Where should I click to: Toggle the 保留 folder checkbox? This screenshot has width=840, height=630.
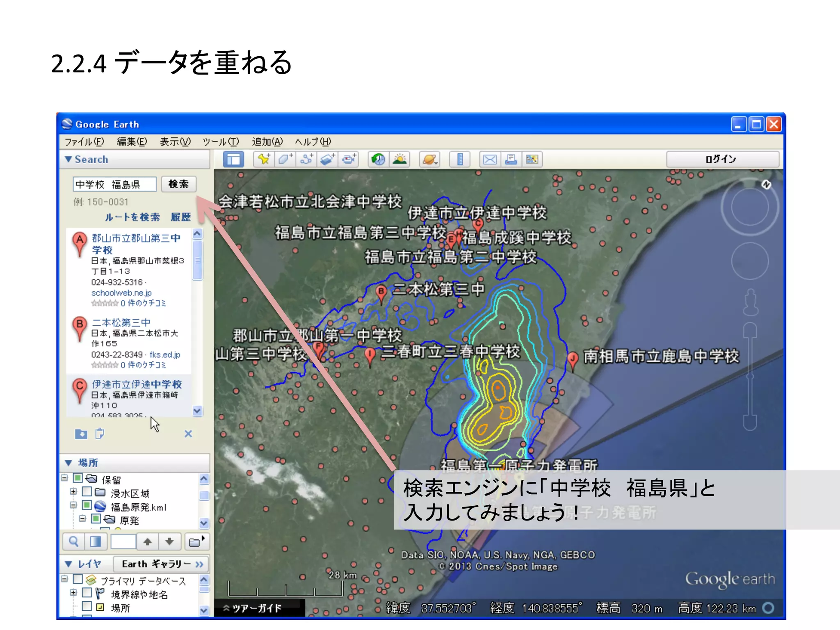[x=78, y=478]
